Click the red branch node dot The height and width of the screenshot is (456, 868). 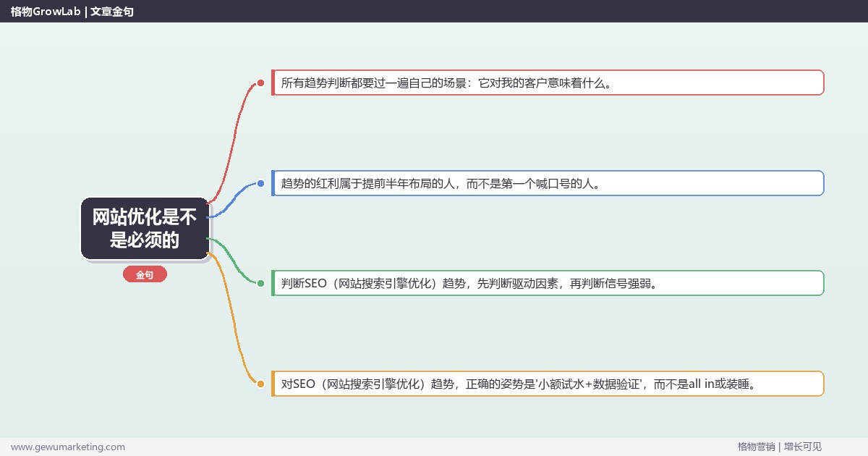pos(260,83)
